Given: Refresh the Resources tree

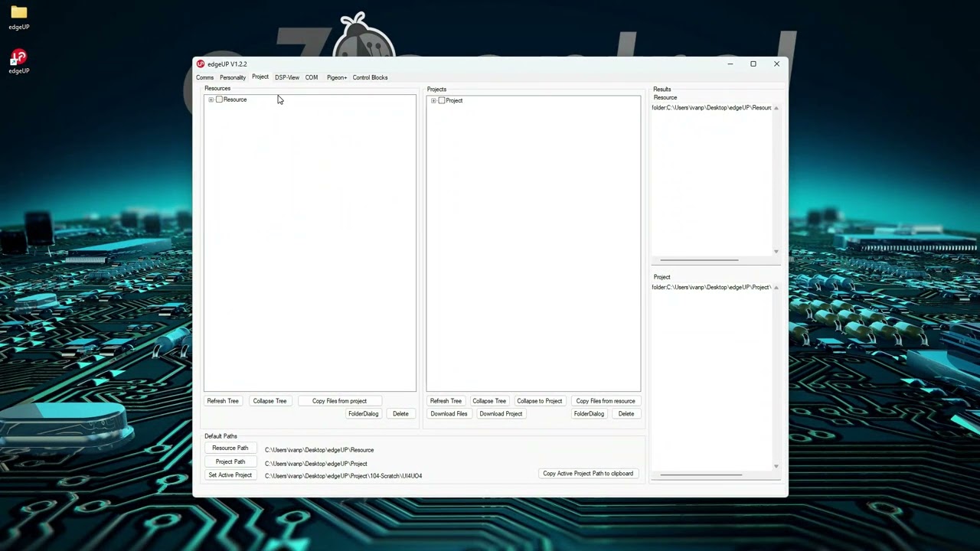Looking at the screenshot, I should coord(223,401).
